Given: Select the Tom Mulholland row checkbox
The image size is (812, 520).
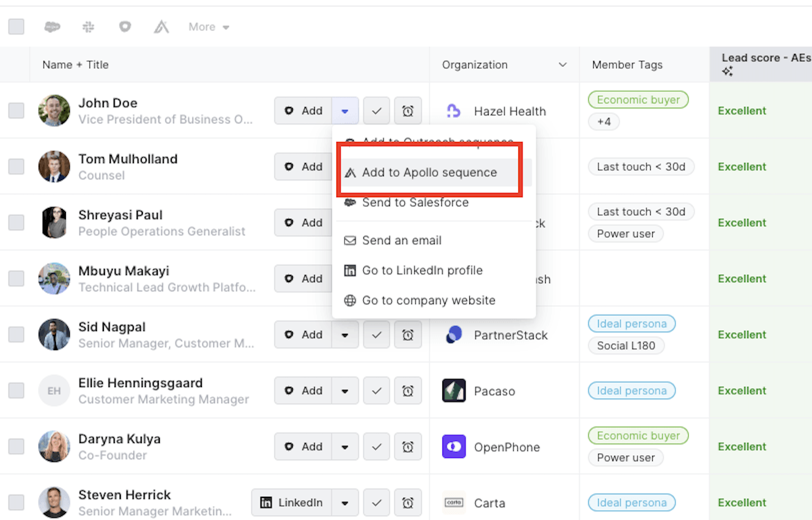Looking at the screenshot, I should coord(16,167).
